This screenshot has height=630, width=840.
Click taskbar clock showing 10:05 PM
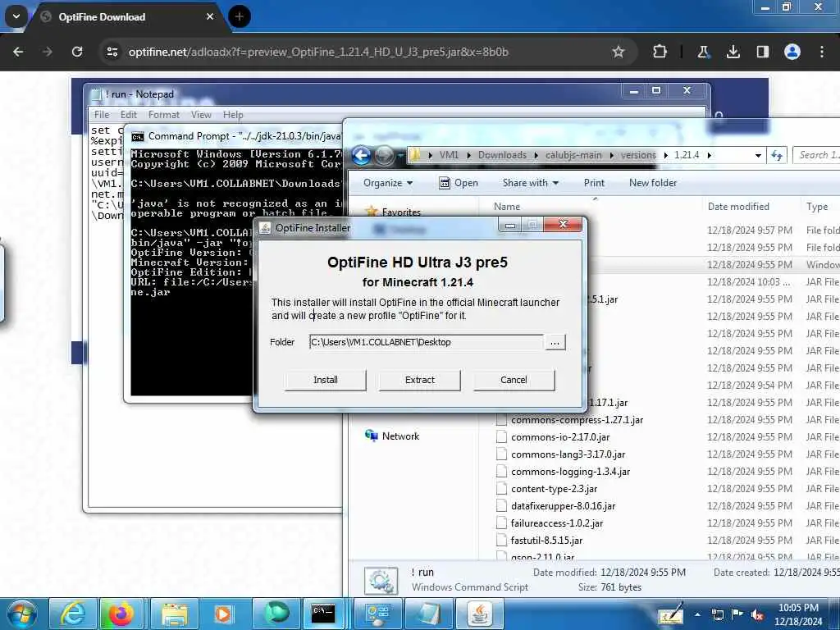tap(798, 614)
